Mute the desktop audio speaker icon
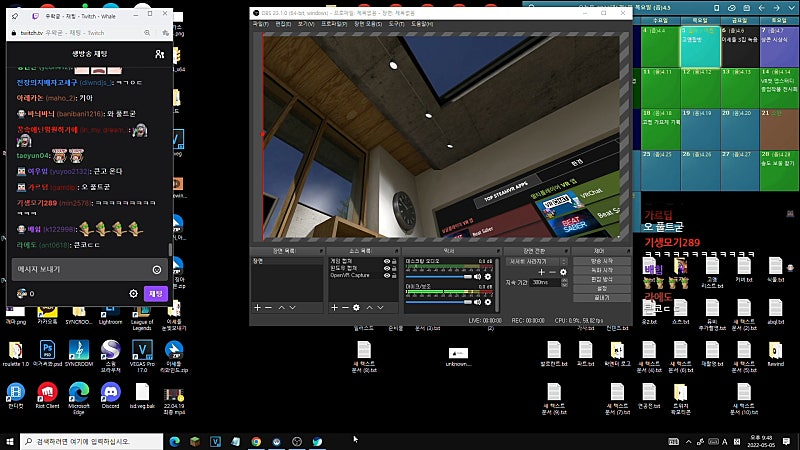Screen dimensions: 800x450 click(x=478, y=277)
